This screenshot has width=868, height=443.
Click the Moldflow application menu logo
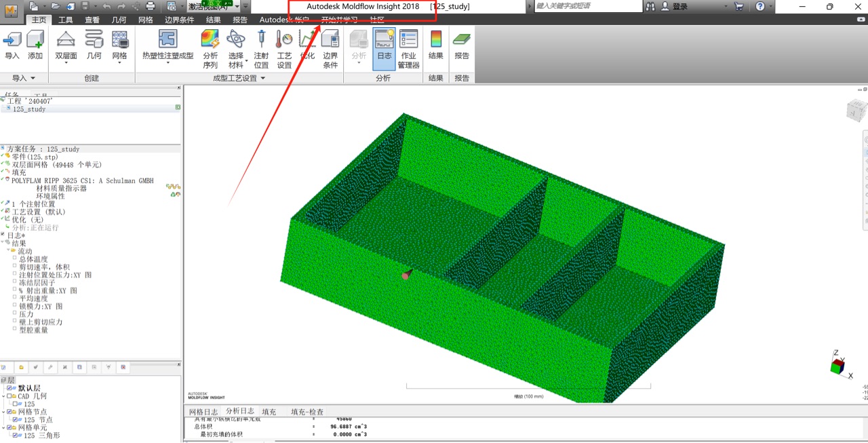click(11, 12)
